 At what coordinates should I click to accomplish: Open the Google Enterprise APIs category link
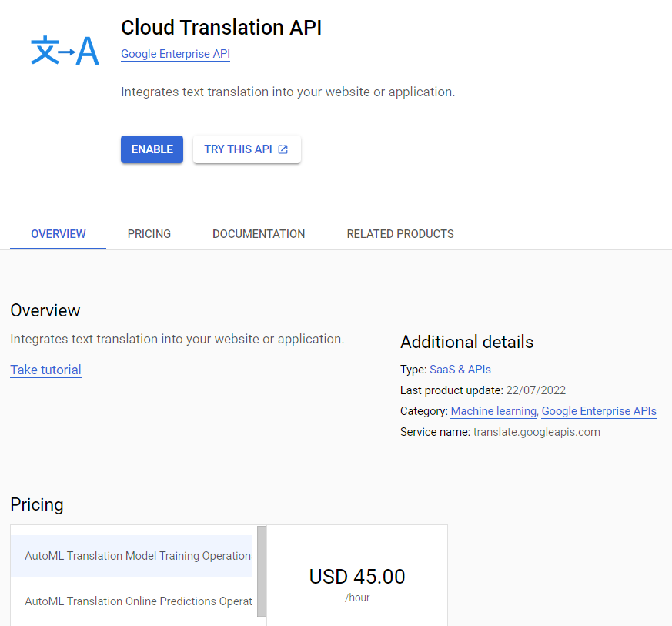pyautogui.click(x=599, y=411)
